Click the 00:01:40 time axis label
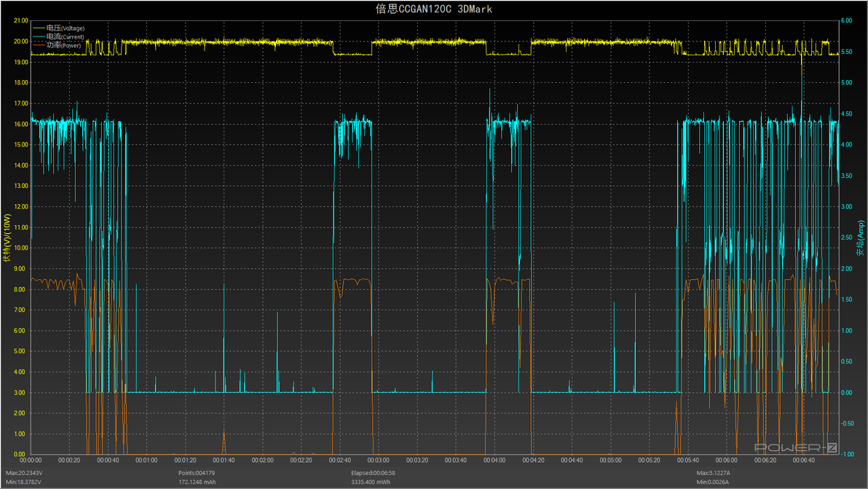The width and height of the screenshot is (868, 489). coord(224,460)
